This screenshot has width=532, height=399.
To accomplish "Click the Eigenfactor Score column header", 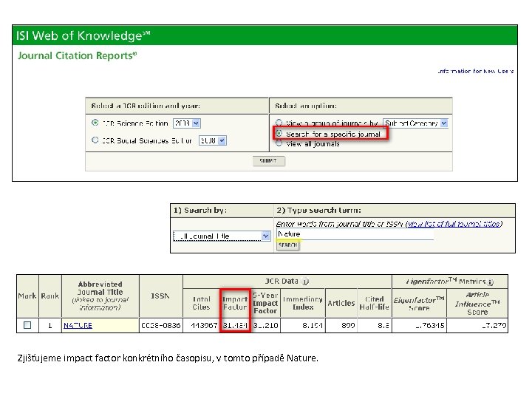I will click(x=419, y=304).
